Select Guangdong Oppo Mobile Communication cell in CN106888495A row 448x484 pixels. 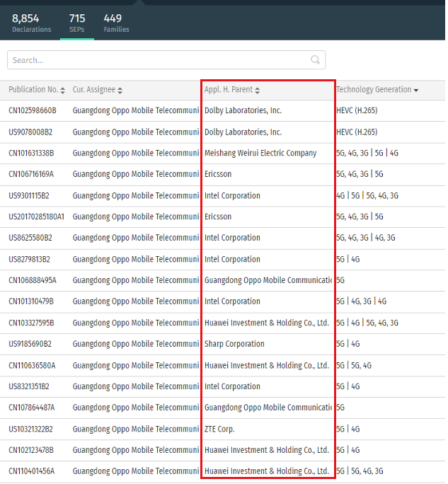(x=268, y=280)
